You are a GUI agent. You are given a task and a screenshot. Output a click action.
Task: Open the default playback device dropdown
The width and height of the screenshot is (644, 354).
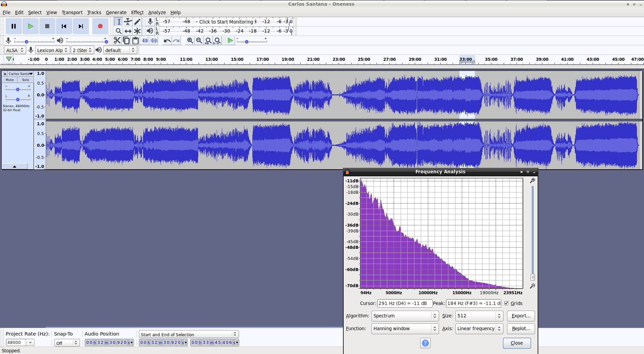point(120,50)
